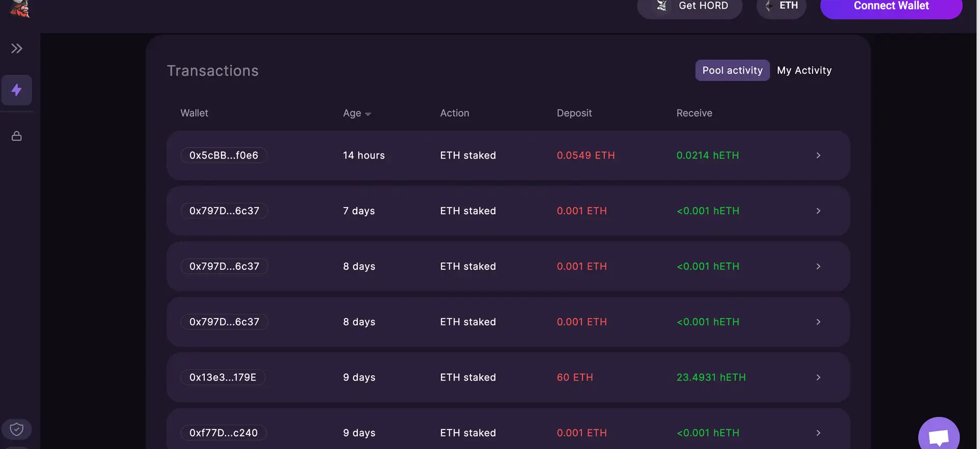Open details arrow for 60 ETH transaction
The image size is (980, 449).
818,378
